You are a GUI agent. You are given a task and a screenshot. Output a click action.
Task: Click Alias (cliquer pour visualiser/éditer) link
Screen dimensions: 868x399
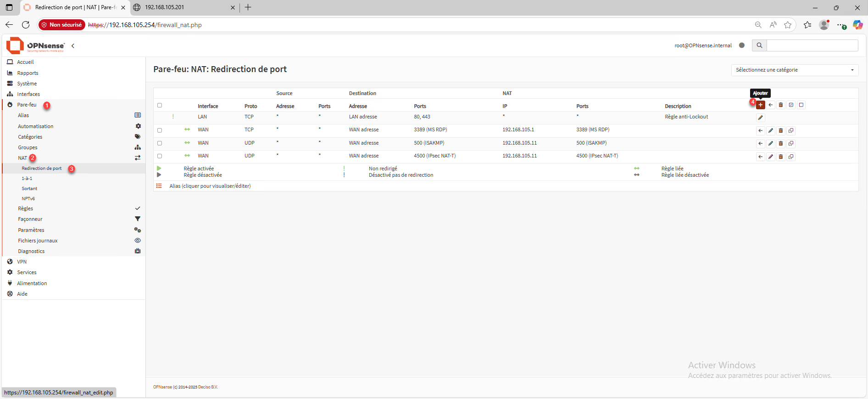(210, 186)
